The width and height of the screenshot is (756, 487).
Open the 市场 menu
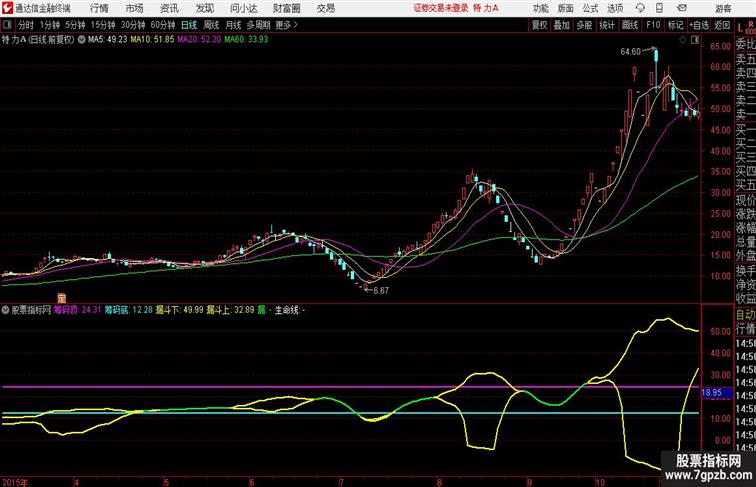tap(135, 8)
